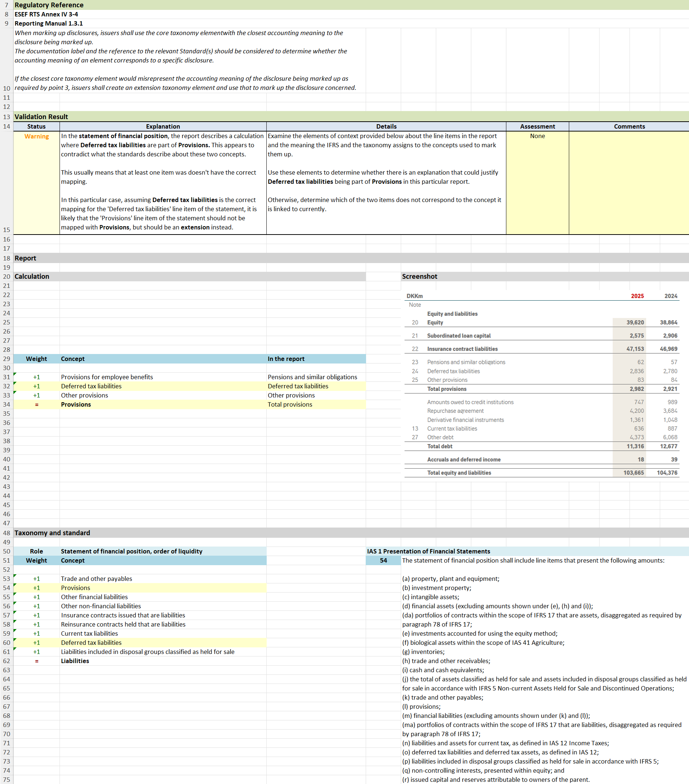The width and height of the screenshot is (689, 784).
Task: Select '(i) cash and cash equivalents;' line
Action: (443, 670)
